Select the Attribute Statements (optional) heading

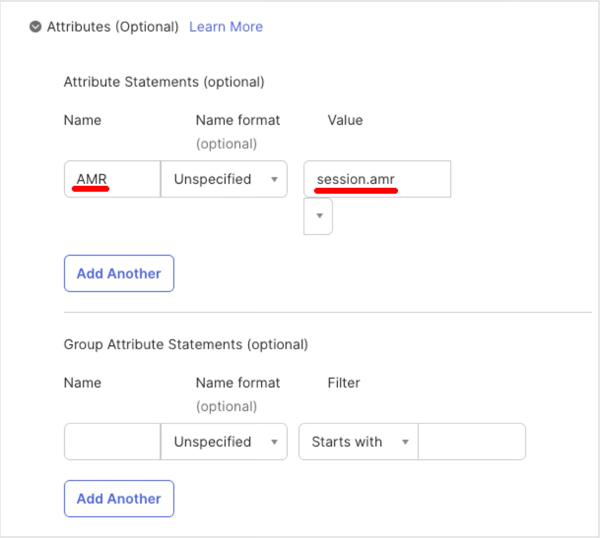pyautogui.click(x=164, y=82)
